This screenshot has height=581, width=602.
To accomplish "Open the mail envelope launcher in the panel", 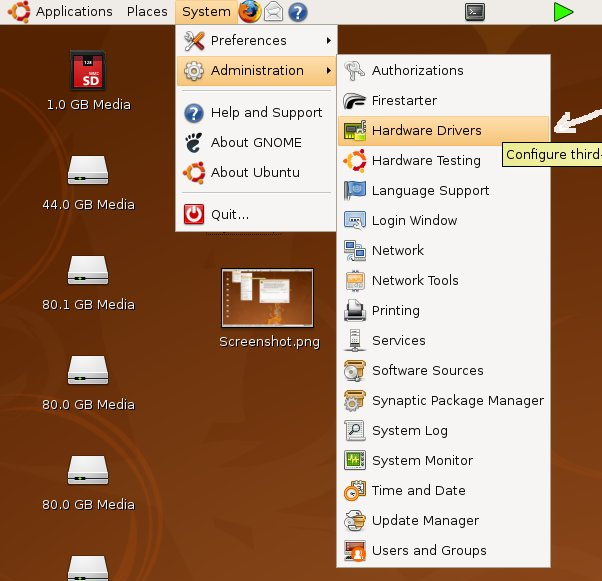I will pyautogui.click(x=274, y=12).
